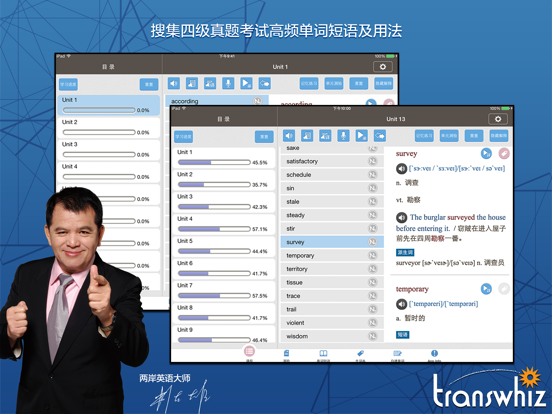Tap the speaker beside survey phonetic transcription
This screenshot has height=414, width=552.
point(401,169)
